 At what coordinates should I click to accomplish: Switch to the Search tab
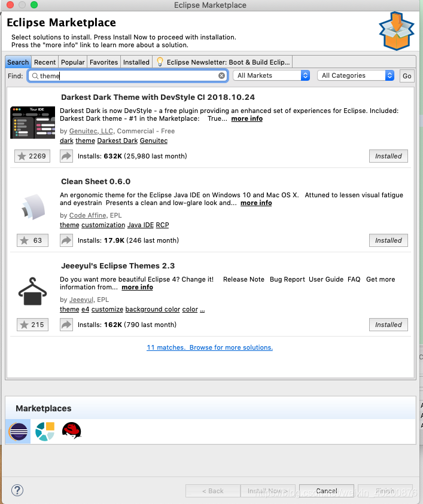coord(18,62)
